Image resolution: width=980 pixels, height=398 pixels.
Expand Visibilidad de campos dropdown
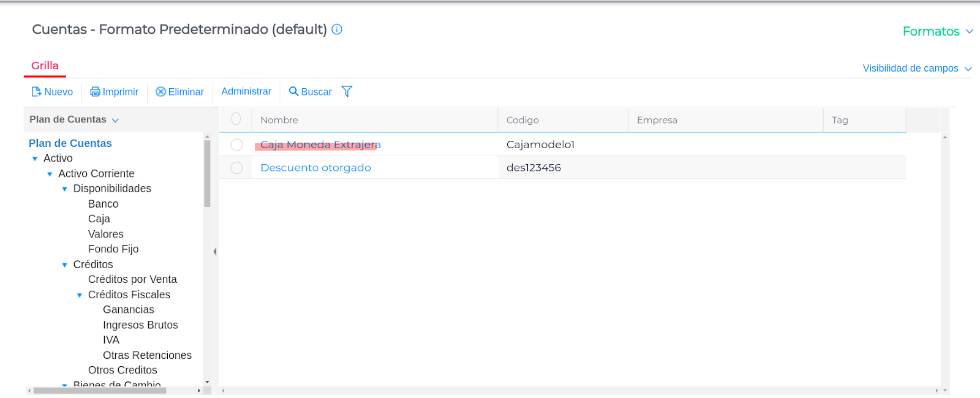pyautogui.click(x=916, y=69)
